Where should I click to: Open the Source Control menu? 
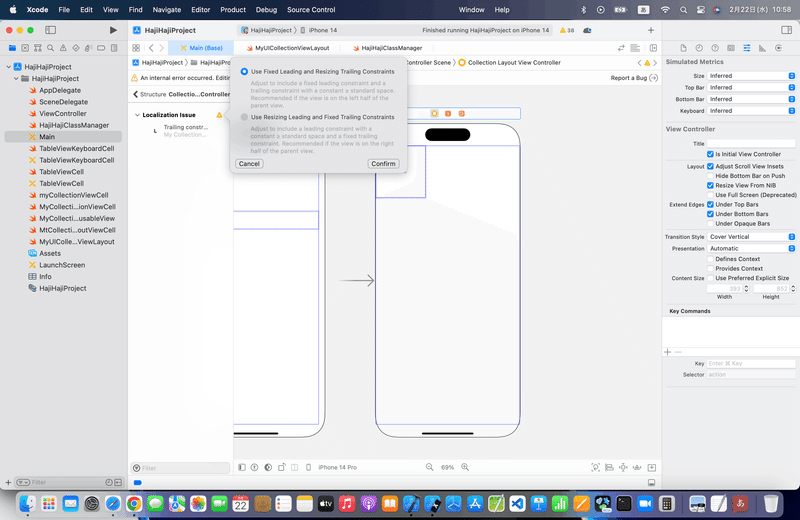pos(311,10)
